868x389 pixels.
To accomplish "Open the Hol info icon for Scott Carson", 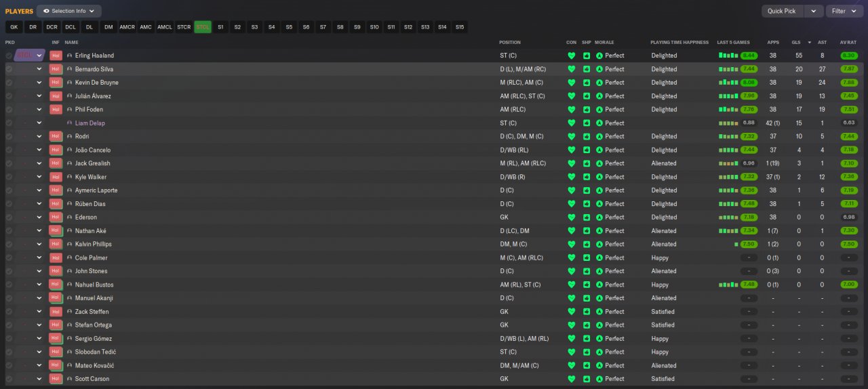I will coord(56,379).
